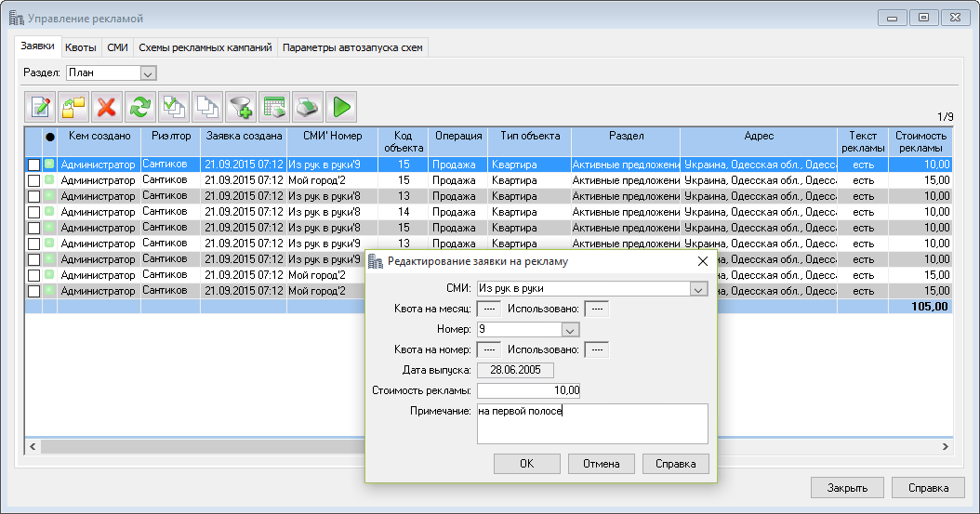Image resolution: width=980 pixels, height=514 pixels.
Task: Click the Примечание text area
Action: (x=592, y=424)
